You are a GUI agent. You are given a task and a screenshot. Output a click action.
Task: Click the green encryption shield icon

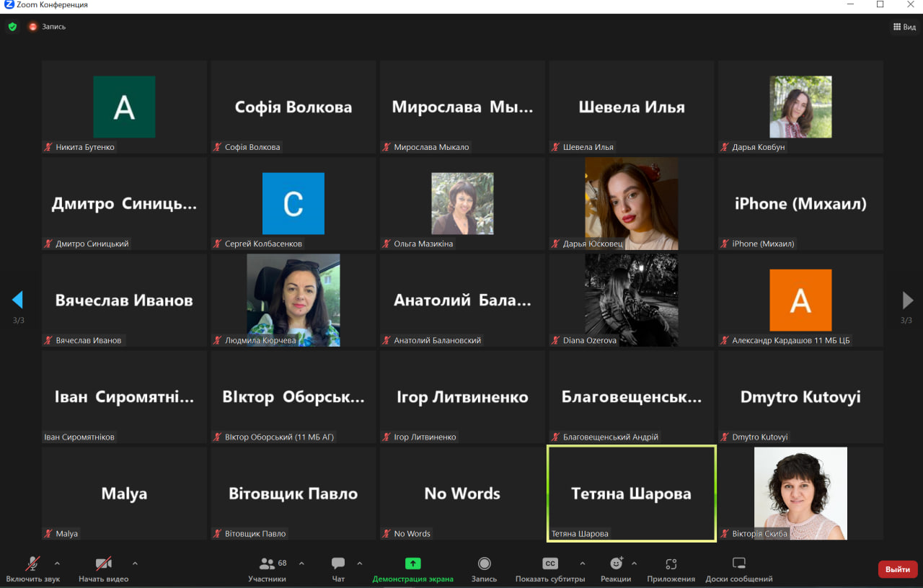[12, 27]
